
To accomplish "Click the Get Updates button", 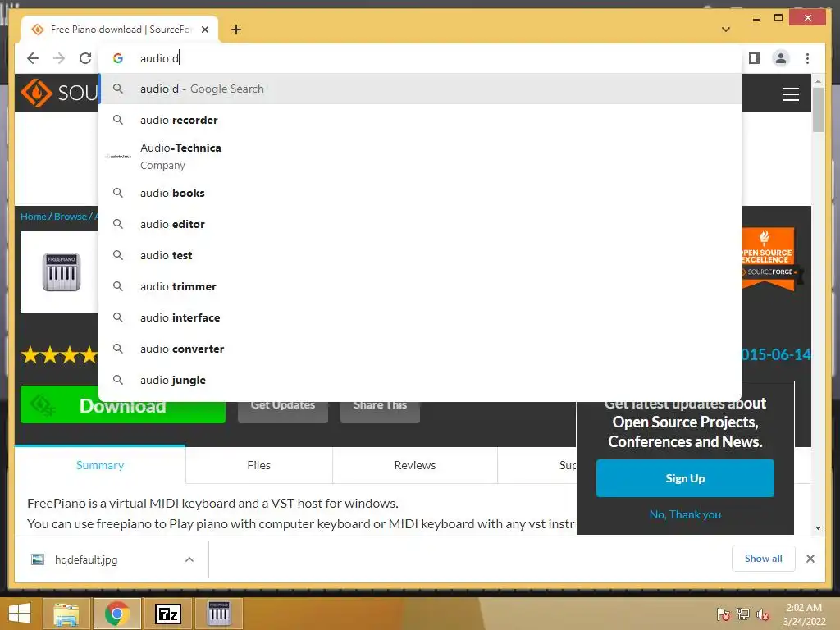I will coord(283,409).
